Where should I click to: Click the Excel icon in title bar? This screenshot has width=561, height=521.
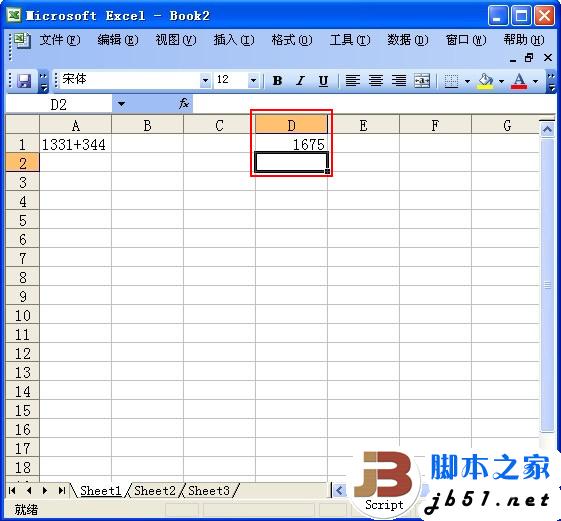[x=14, y=15]
